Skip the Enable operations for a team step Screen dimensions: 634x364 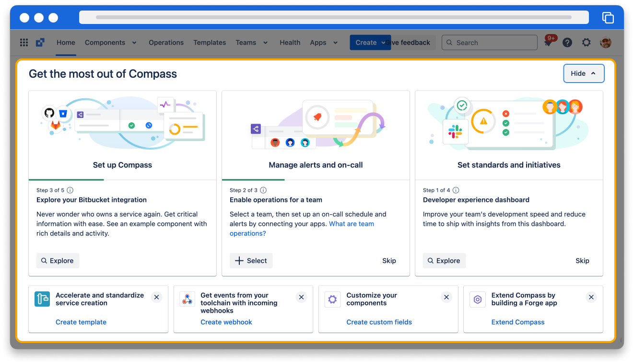tap(389, 261)
